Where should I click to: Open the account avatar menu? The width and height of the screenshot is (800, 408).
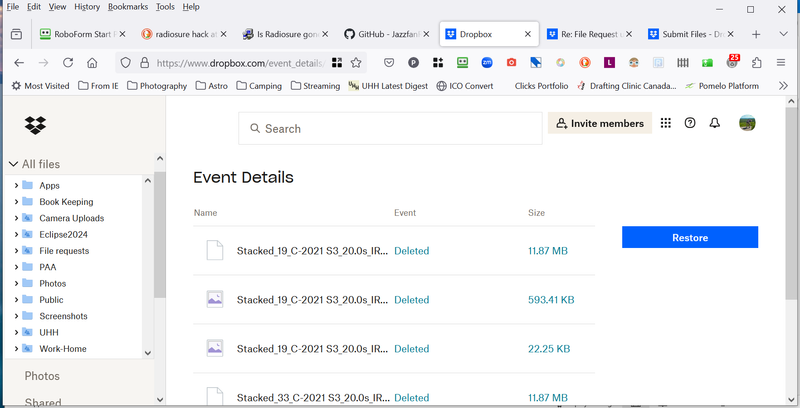coord(746,123)
